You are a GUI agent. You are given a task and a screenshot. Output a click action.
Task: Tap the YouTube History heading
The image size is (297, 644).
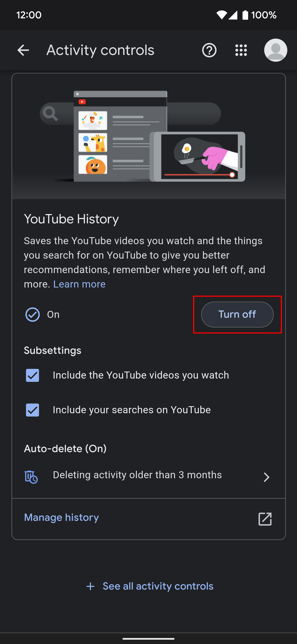(x=71, y=219)
